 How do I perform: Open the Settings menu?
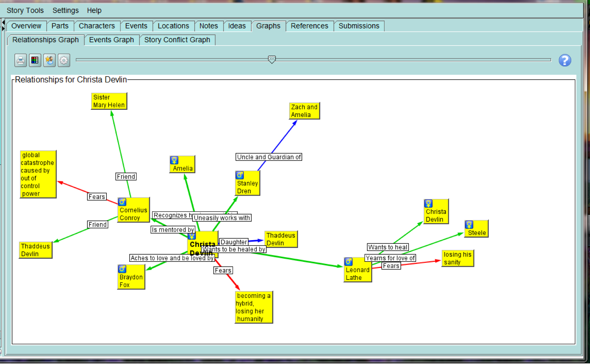click(65, 10)
